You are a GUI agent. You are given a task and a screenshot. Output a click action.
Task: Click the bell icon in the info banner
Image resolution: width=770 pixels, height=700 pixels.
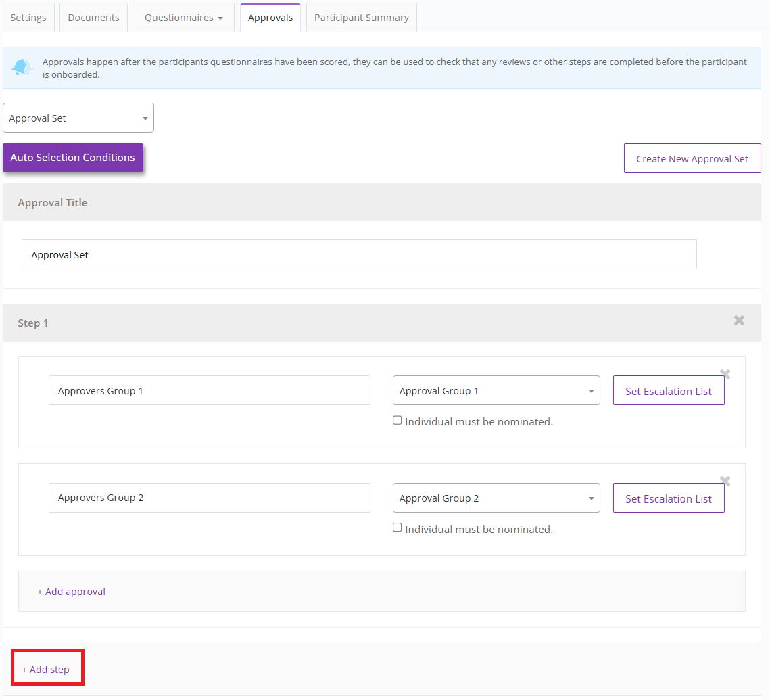coord(22,67)
